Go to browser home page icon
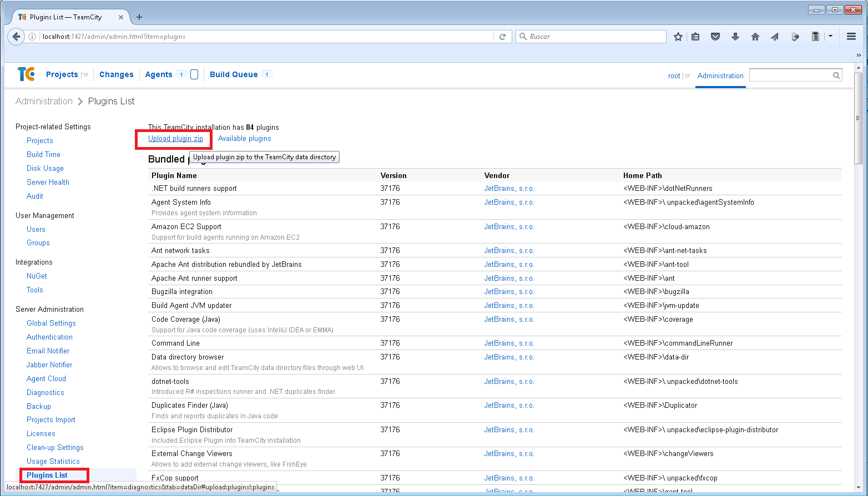The height and width of the screenshot is (496, 868). click(x=755, y=37)
